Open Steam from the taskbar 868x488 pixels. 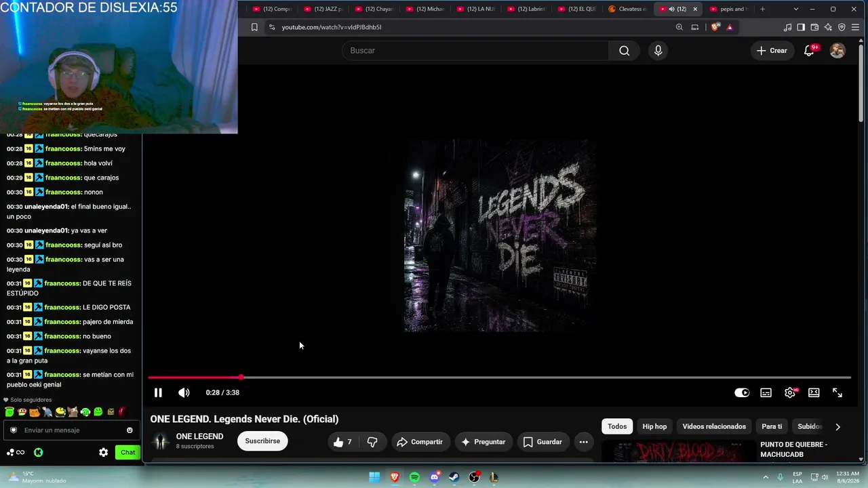[454, 477]
